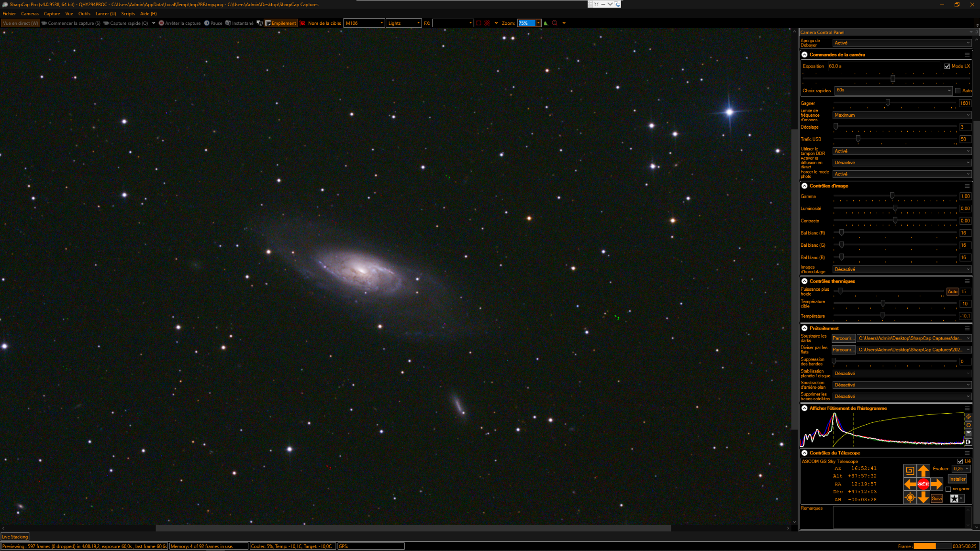Reset the histogram stretch with circular arrow

(x=968, y=425)
